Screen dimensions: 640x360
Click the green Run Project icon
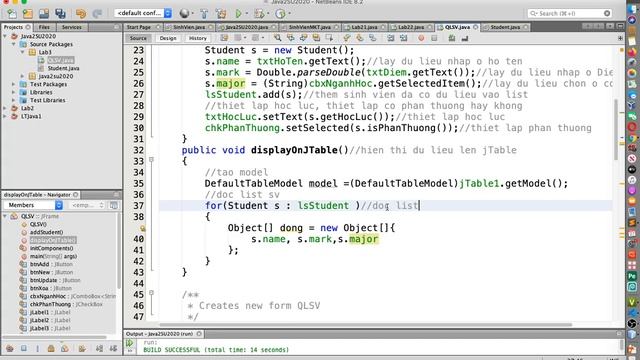[x=238, y=13]
